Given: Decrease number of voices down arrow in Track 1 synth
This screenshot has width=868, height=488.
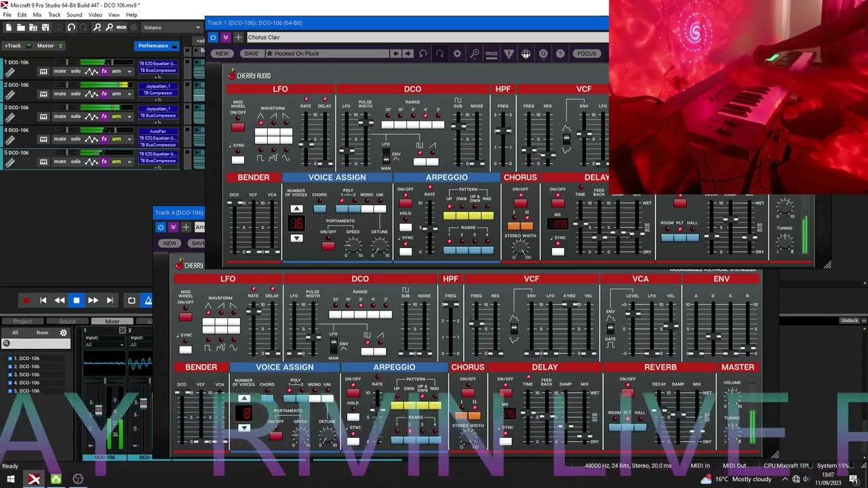Looking at the screenshot, I should click(x=296, y=238).
